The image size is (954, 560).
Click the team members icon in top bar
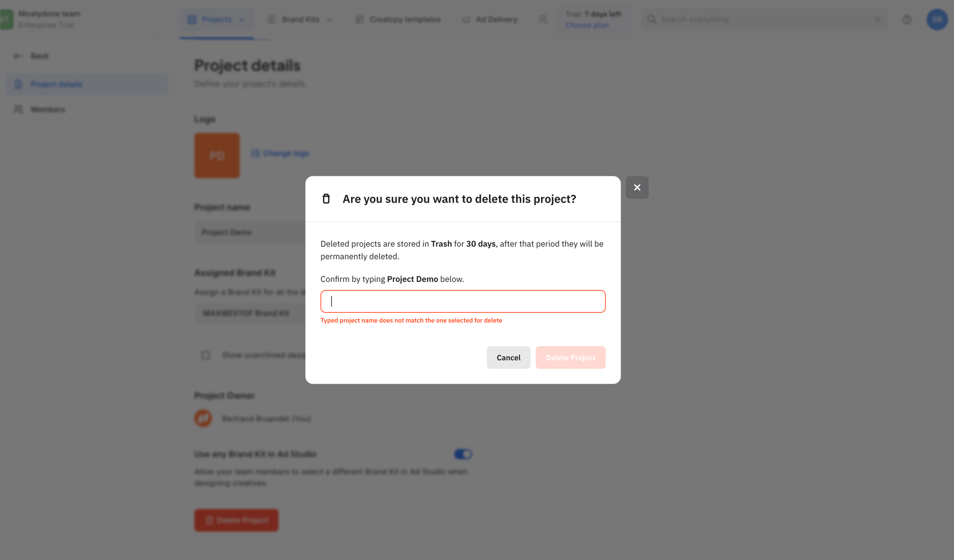543,19
